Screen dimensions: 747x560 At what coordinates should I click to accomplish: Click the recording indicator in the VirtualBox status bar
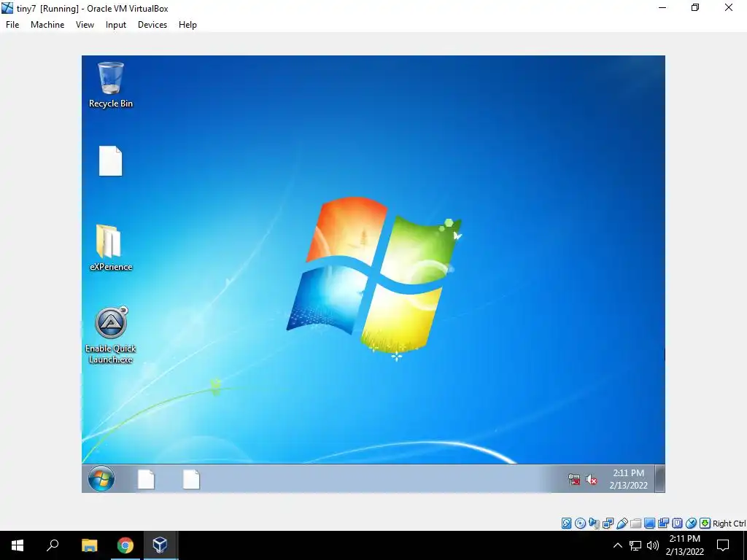pyautogui.click(x=663, y=524)
